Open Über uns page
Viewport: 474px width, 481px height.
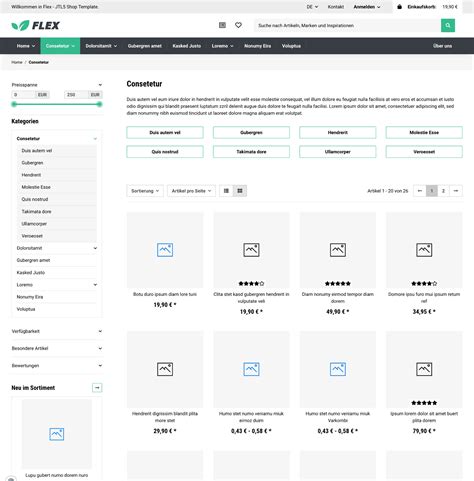(442, 46)
